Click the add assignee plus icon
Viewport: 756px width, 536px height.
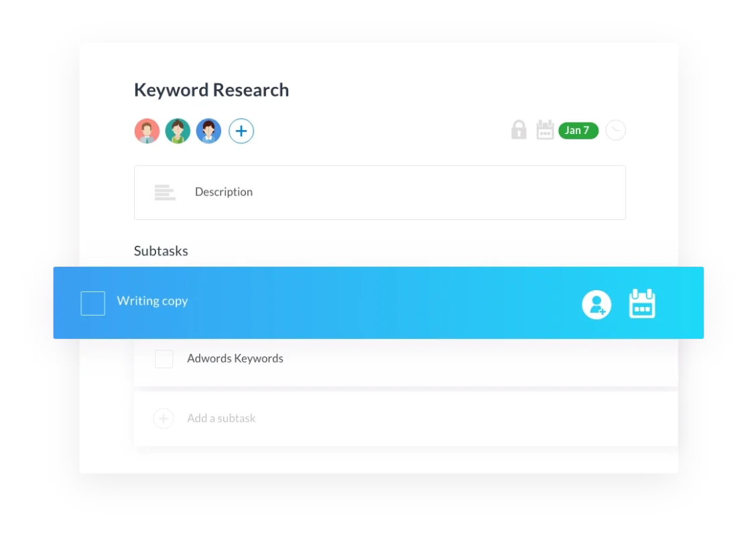pyautogui.click(x=241, y=131)
